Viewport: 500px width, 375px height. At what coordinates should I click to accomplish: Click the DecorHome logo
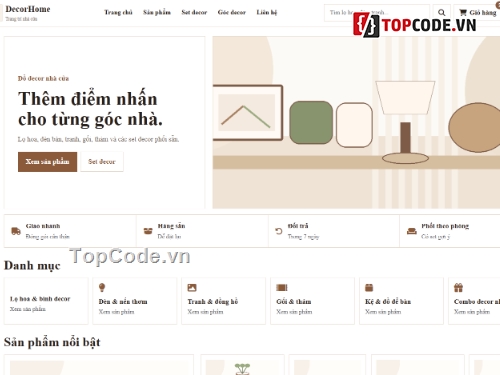28,9
